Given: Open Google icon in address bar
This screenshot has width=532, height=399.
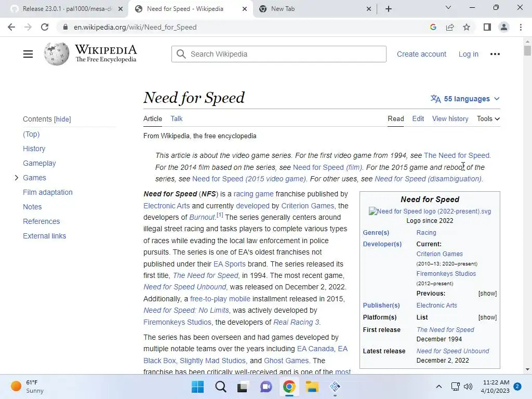Looking at the screenshot, I should pos(433,27).
